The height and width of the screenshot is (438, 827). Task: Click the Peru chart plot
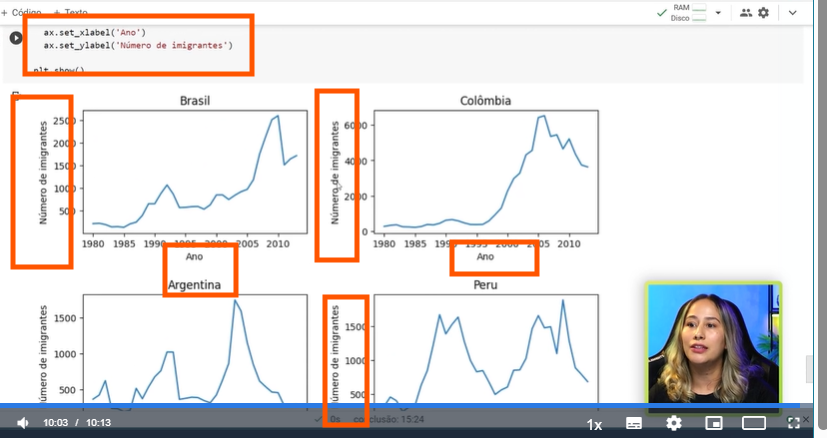click(x=486, y=350)
